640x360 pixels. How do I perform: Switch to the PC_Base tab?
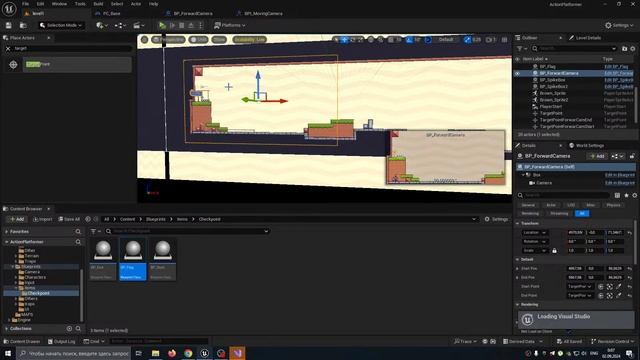point(111,13)
